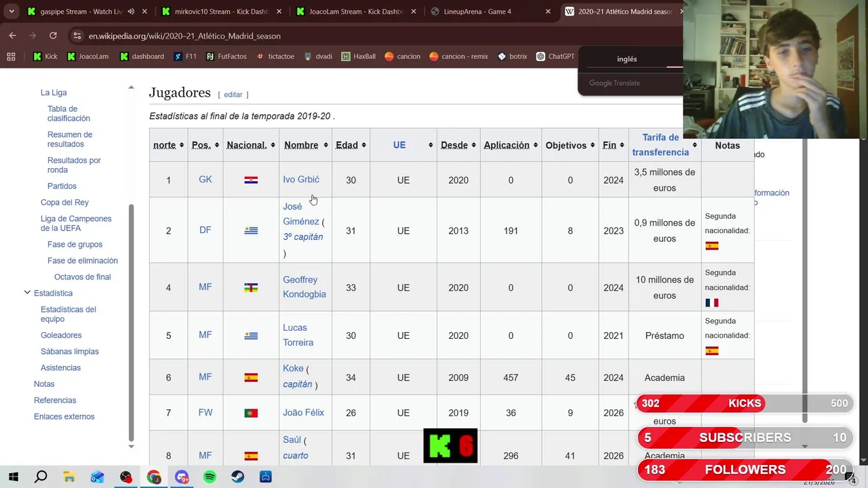Sort table by Fin column
868x488 pixels.
(x=614, y=145)
